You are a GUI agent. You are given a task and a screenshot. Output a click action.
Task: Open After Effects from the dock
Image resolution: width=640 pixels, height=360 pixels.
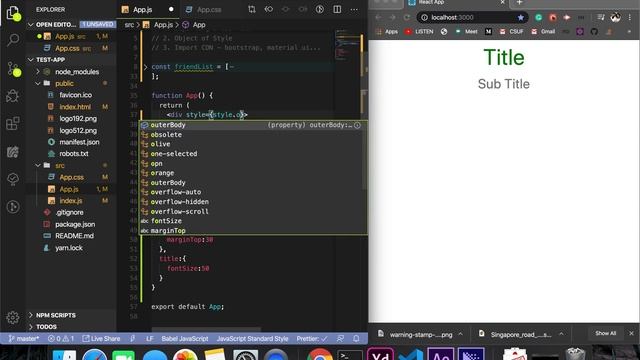coord(441,355)
